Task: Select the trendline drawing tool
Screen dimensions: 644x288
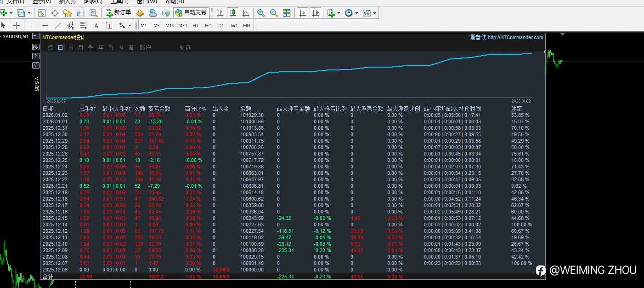Action: (x=57, y=25)
